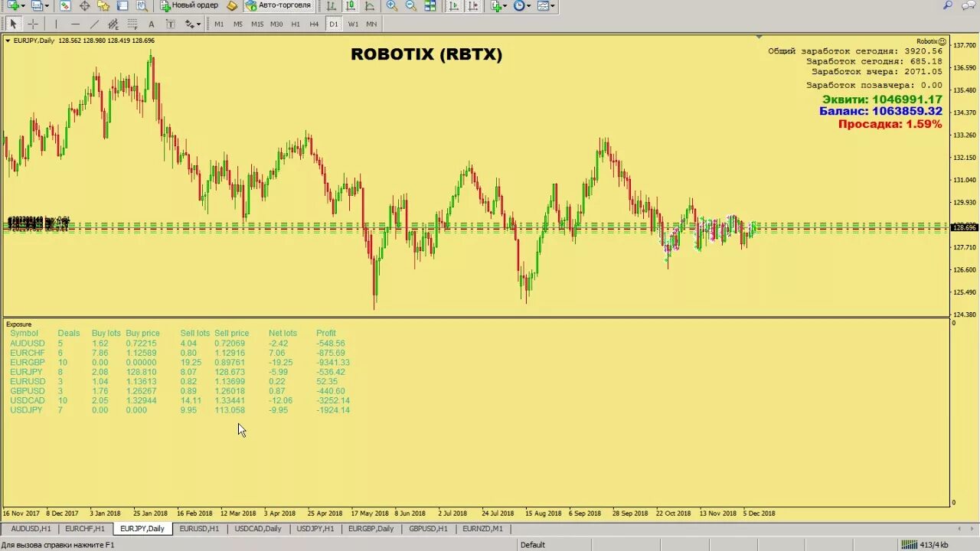Switch to bar chart display
This screenshot has height=551, width=980.
tap(331, 5)
